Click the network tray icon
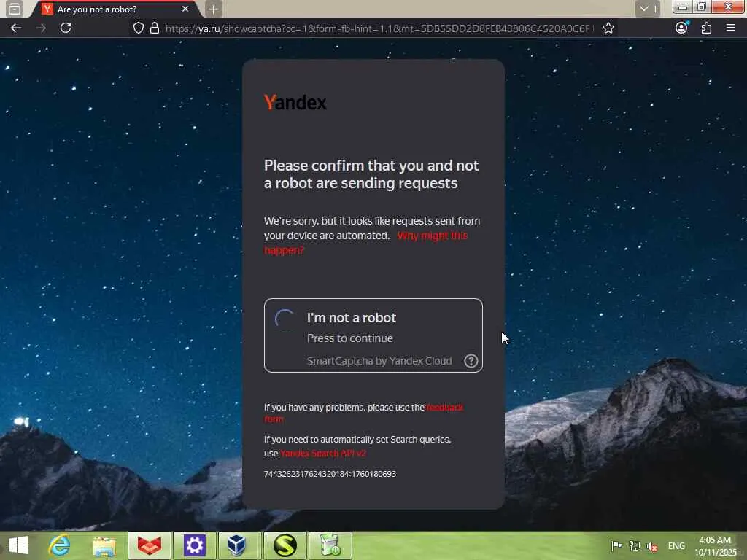 click(x=635, y=545)
